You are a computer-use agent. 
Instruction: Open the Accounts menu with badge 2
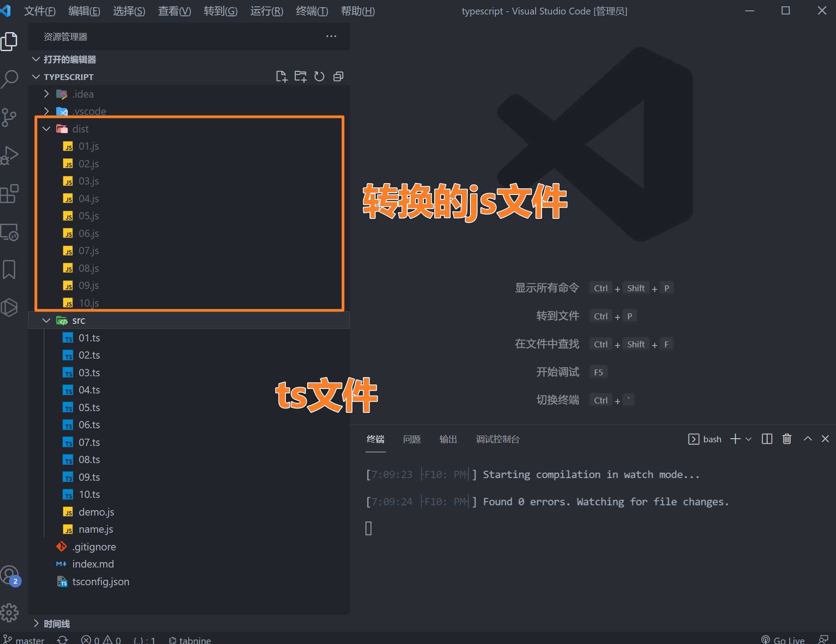click(10, 576)
